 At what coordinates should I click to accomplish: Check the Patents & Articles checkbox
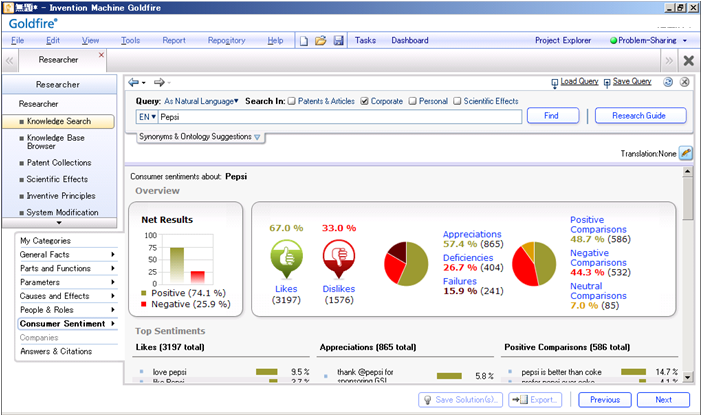[x=292, y=101]
